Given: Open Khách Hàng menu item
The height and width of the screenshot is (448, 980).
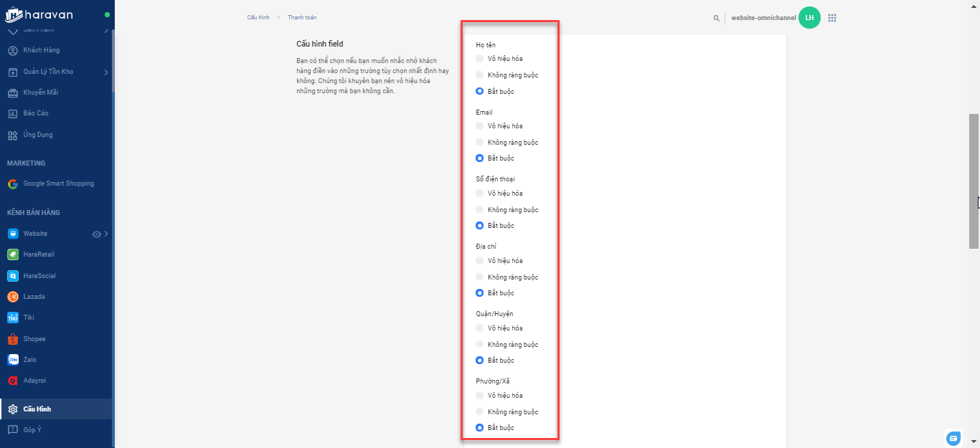Looking at the screenshot, I should coord(41,51).
